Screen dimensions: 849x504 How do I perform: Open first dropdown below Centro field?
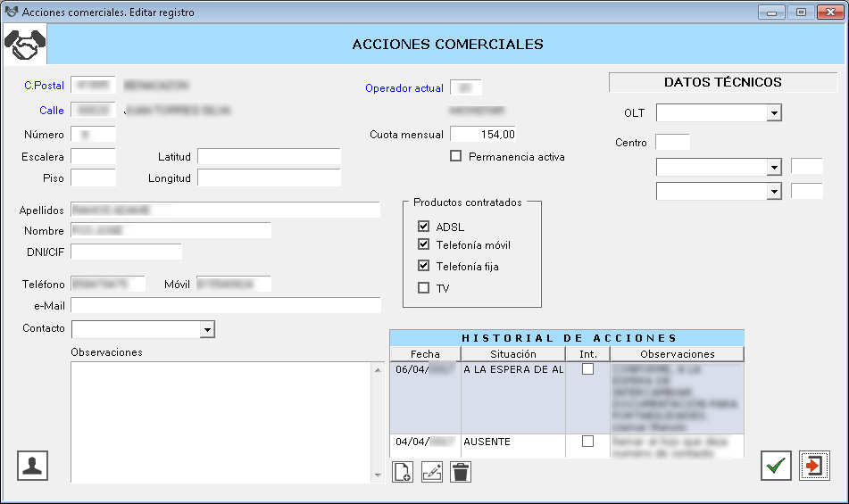pos(774,168)
